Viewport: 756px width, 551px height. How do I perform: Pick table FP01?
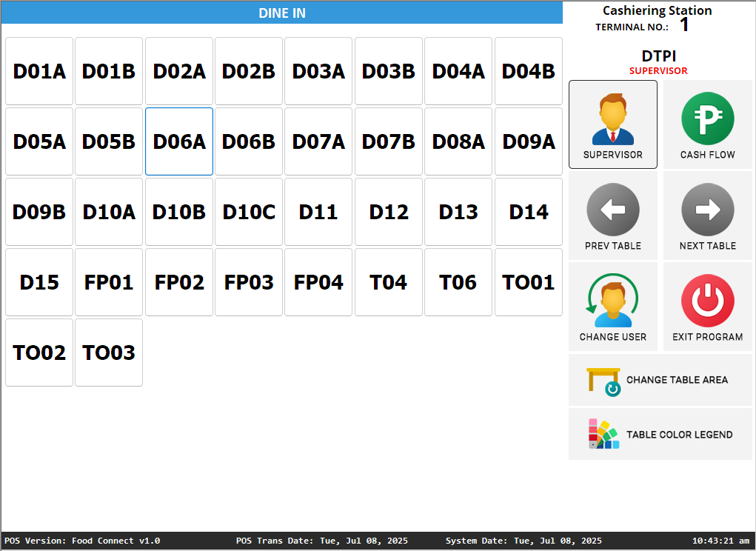tap(109, 282)
